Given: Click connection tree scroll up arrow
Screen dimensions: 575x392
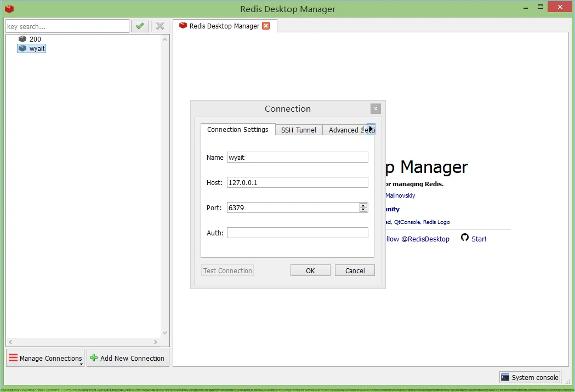Looking at the screenshot, I should (x=164, y=39).
